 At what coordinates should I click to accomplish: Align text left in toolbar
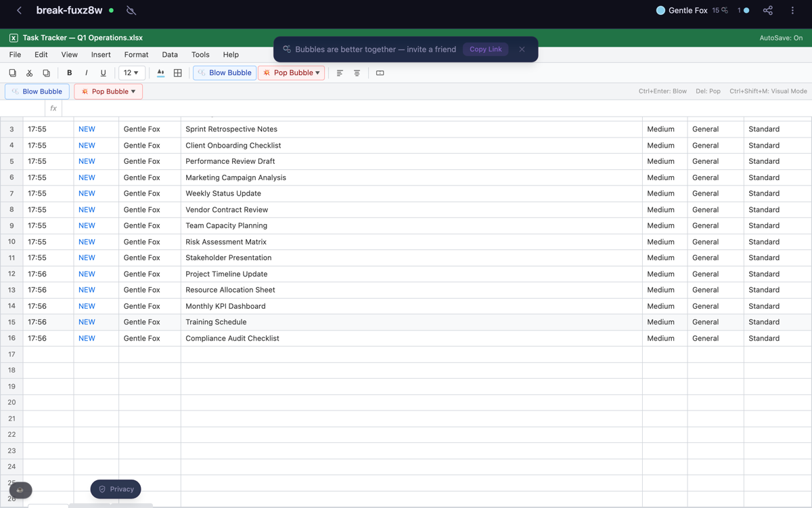point(340,73)
